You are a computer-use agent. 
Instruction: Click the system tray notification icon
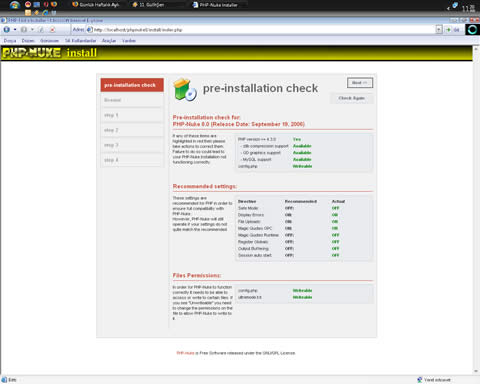tap(455, 6)
